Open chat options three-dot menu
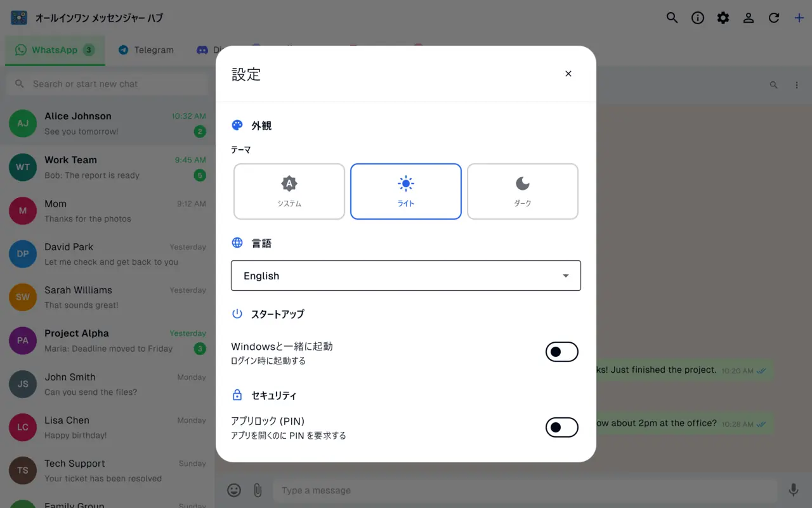Image resolution: width=812 pixels, height=508 pixels. point(797,84)
